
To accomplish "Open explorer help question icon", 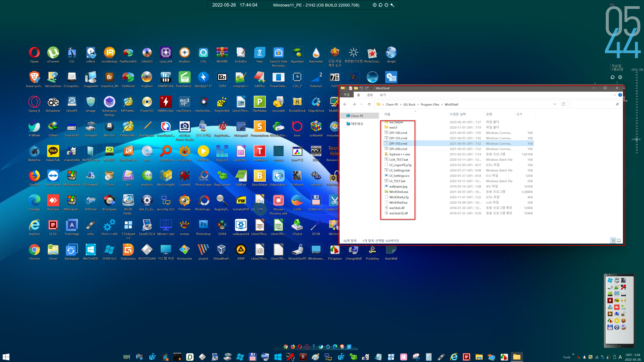I will tap(620, 95).
